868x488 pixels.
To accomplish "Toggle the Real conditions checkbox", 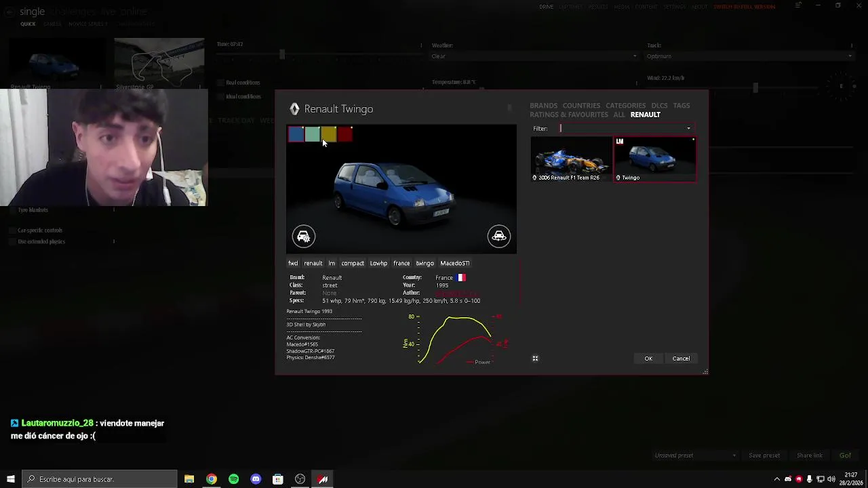I will tap(221, 83).
